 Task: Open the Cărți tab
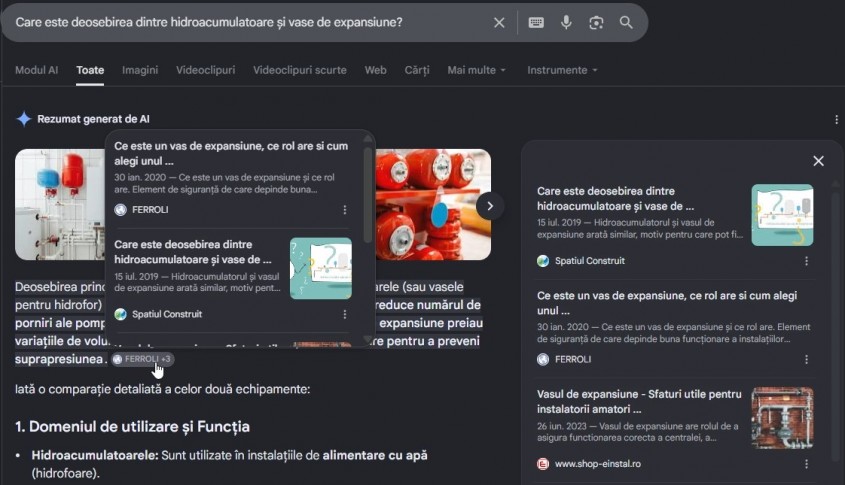pyautogui.click(x=417, y=70)
